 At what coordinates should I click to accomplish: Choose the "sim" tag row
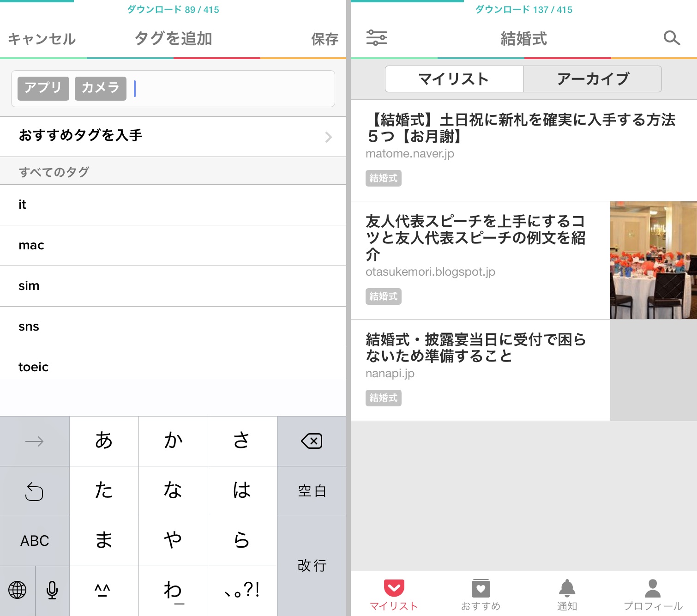pos(173,286)
